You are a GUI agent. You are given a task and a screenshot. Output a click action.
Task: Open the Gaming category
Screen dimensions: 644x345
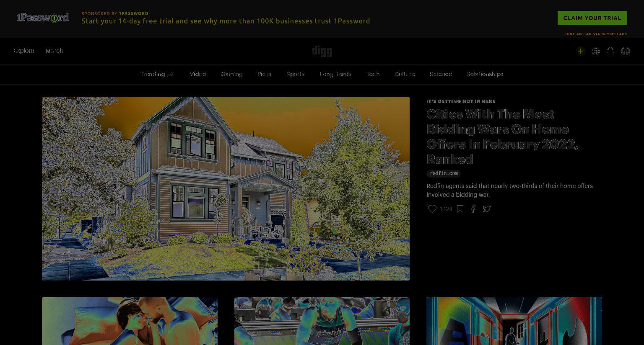click(232, 74)
